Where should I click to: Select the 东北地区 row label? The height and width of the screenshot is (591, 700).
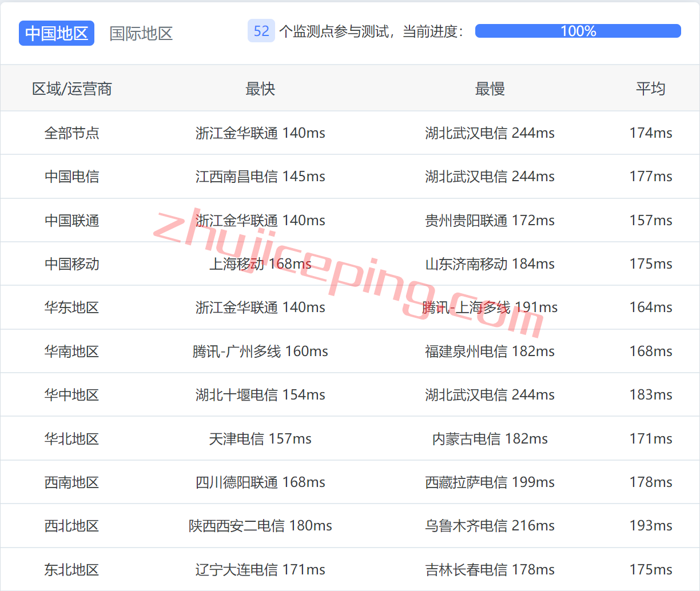tap(72, 569)
